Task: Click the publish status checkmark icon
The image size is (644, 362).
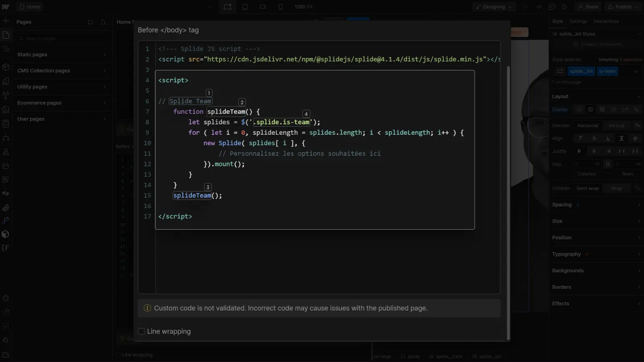Action: point(526,7)
